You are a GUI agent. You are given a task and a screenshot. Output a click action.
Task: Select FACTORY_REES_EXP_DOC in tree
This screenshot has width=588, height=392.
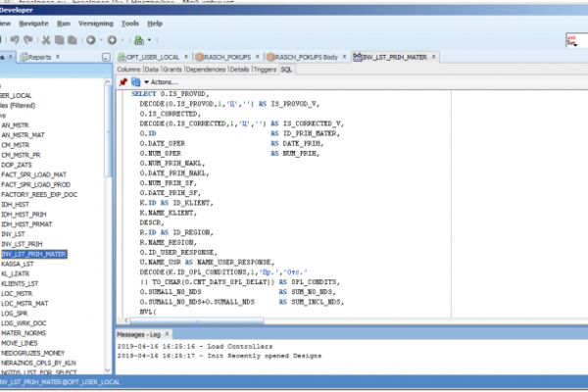(x=39, y=194)
